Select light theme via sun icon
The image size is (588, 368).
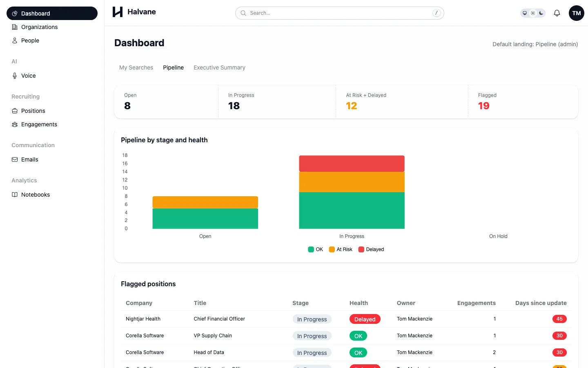[533, 13]
